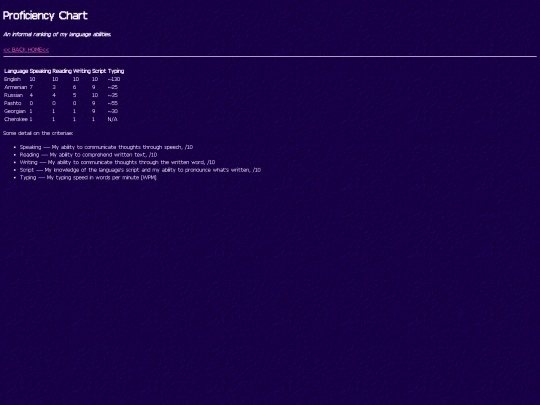Image resolution: width=540 pixels, height=405 pixels.
Task: Click the 'Writing' column header
Action: (x=82, y=71)
